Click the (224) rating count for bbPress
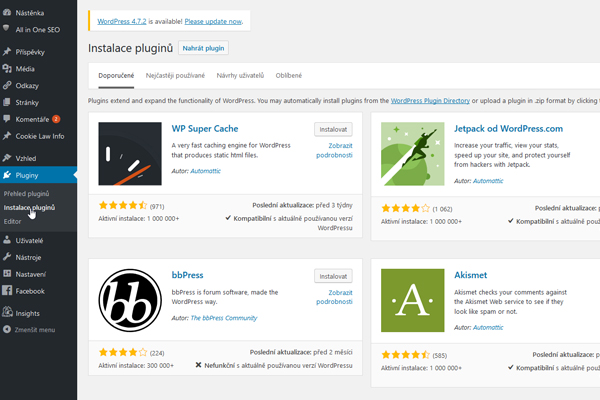Screen dimensions: 600x400 (x=157, y=353)
